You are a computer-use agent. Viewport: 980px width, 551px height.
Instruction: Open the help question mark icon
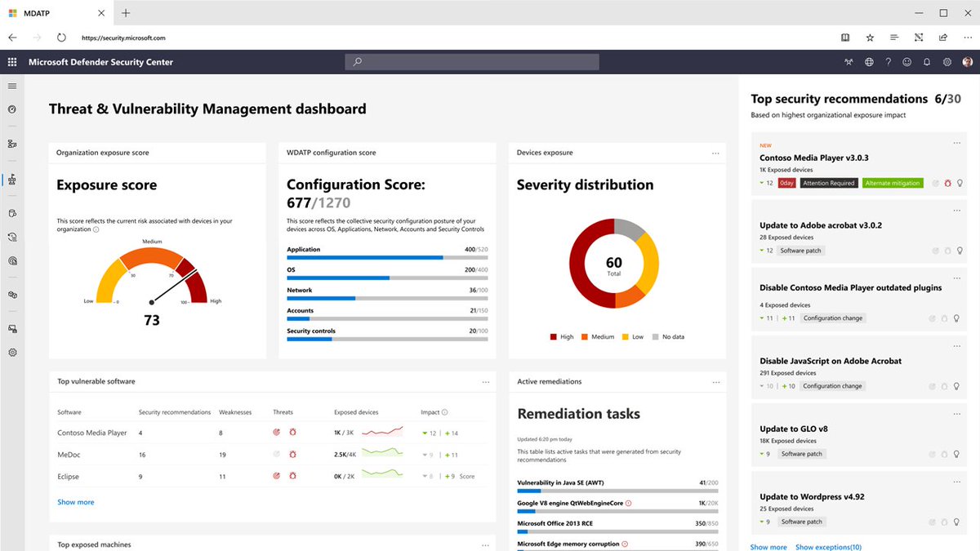889,62
